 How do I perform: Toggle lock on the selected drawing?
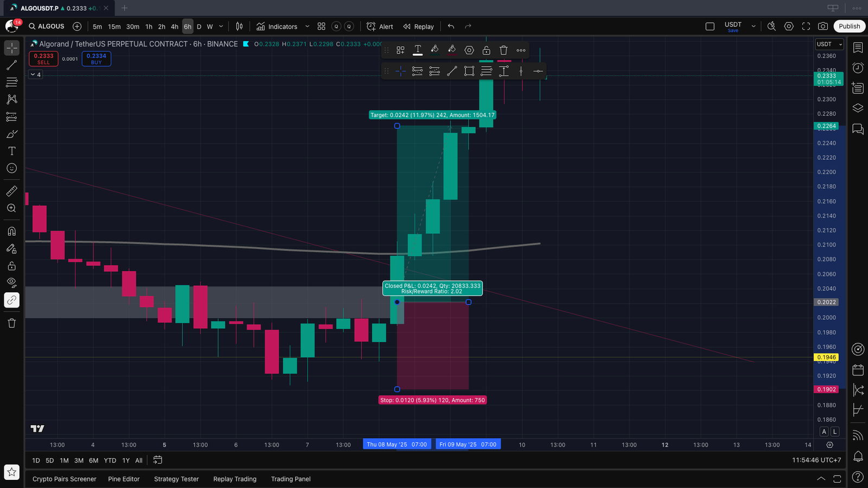coord(486,50)
